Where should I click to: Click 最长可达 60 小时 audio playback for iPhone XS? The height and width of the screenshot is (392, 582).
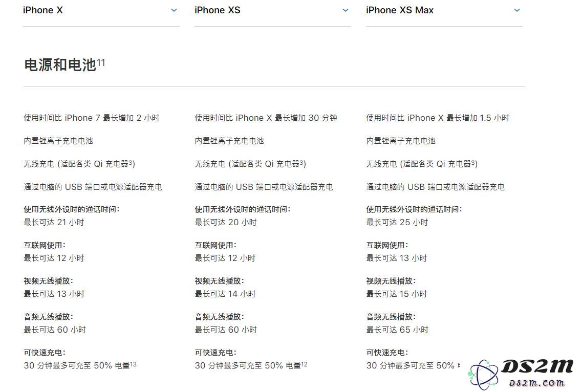pyautogui.click(x=226, y=330)
